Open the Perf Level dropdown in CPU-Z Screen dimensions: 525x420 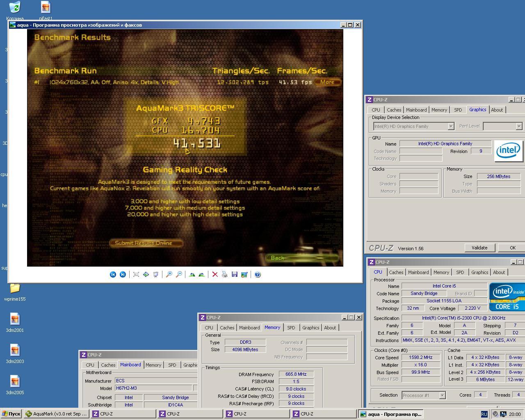coord(502,126)
